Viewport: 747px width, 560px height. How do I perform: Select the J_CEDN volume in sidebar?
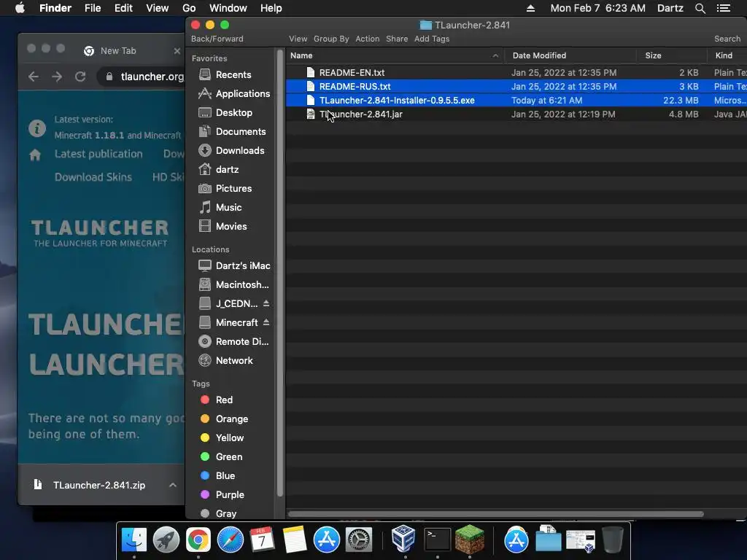(228, 304)
